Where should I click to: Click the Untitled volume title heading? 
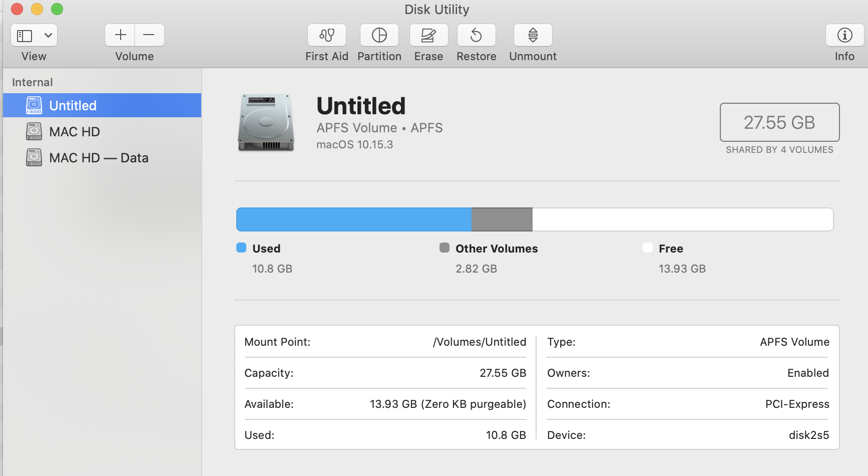click(361, 106)
